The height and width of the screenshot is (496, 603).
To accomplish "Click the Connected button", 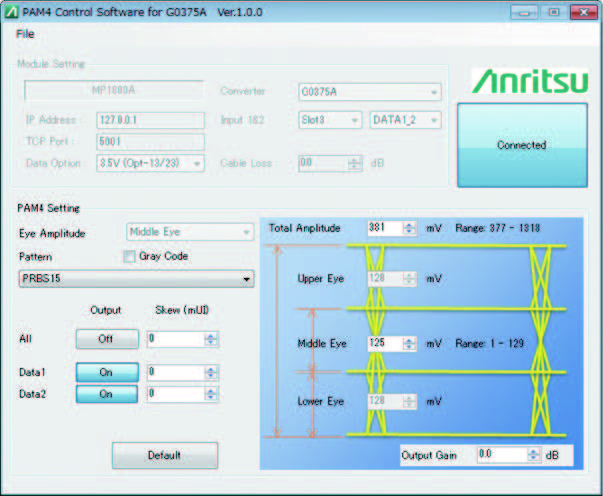I will [x=522, y=145].
